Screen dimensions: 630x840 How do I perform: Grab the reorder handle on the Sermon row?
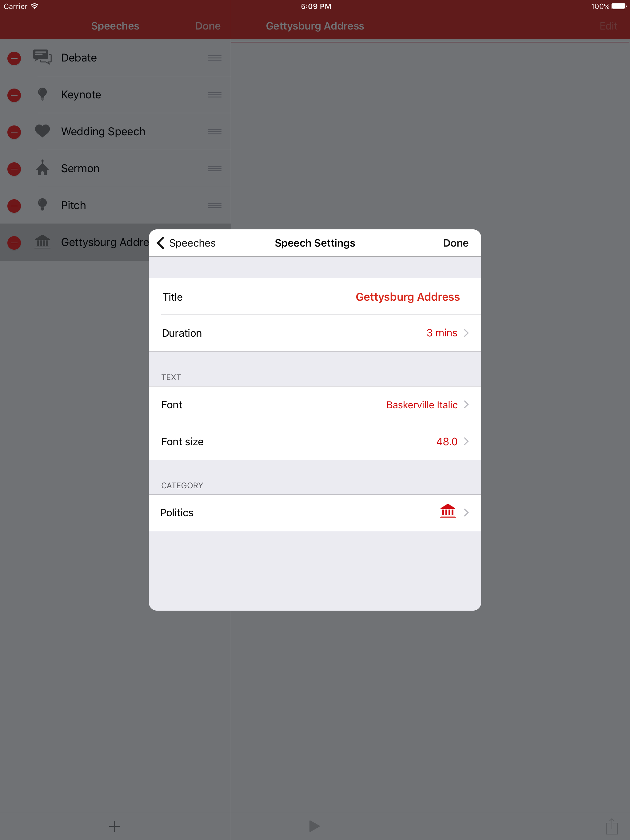tap(215, 168)
